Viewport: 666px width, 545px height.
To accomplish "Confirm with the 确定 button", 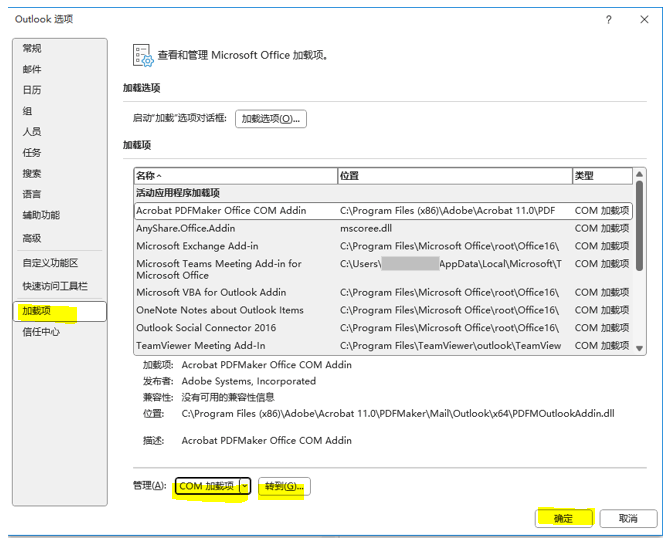I will click(x=564, y=519).
